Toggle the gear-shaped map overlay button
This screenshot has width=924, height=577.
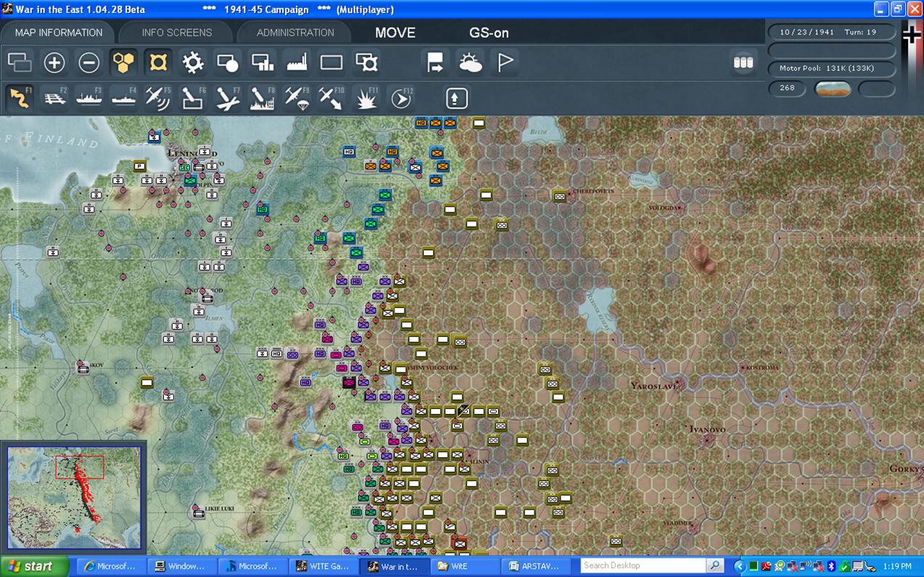point(193,63)
